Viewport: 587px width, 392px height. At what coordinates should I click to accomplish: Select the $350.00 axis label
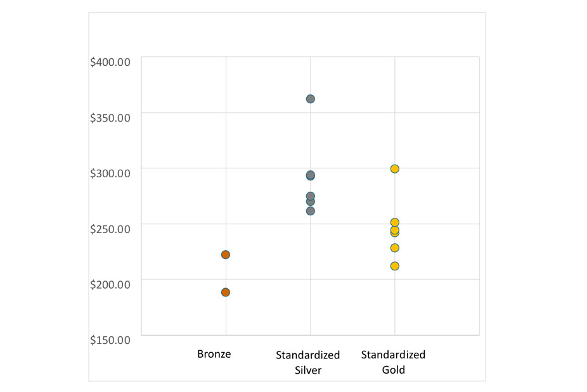pyautogui.click(x=110, y=117)
